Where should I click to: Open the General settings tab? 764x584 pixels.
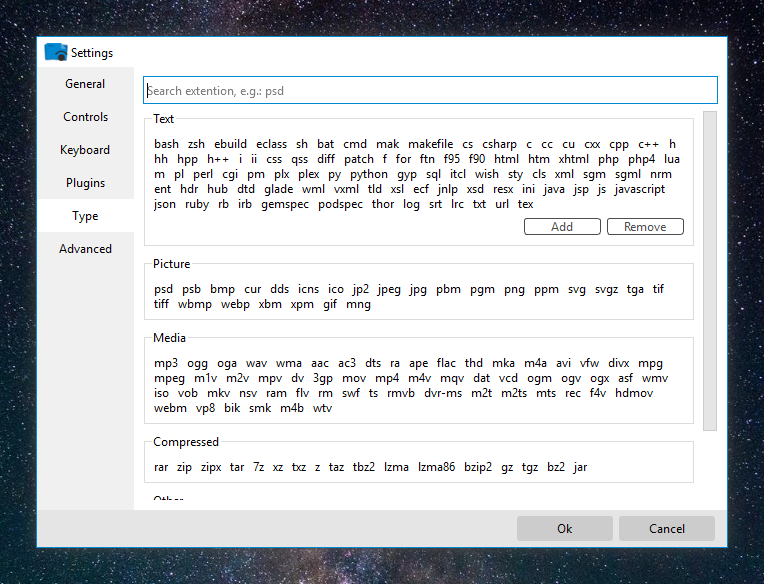[x=85, y=84]
